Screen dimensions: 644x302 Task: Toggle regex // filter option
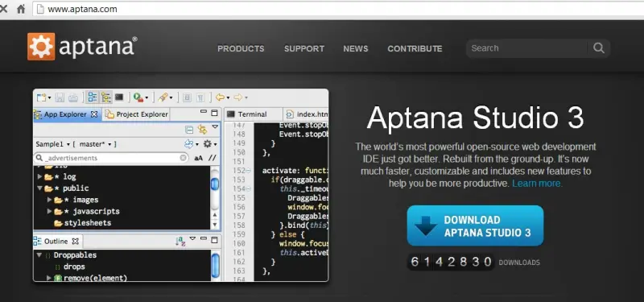pos(212,158)
